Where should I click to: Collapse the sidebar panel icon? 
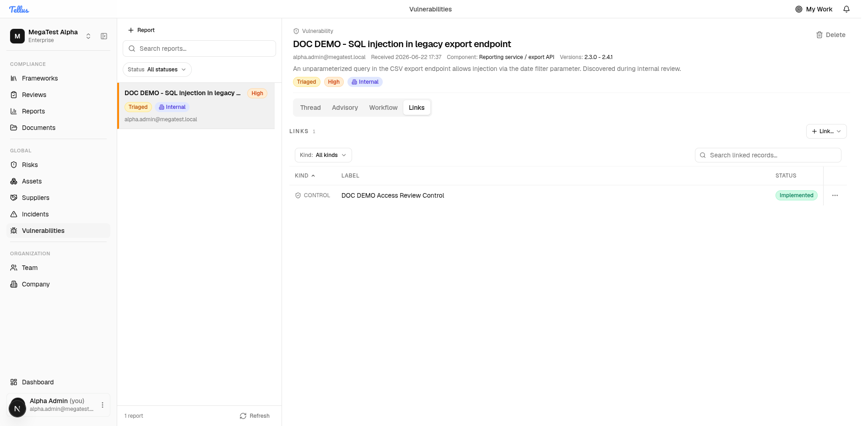tap(104, 36)
